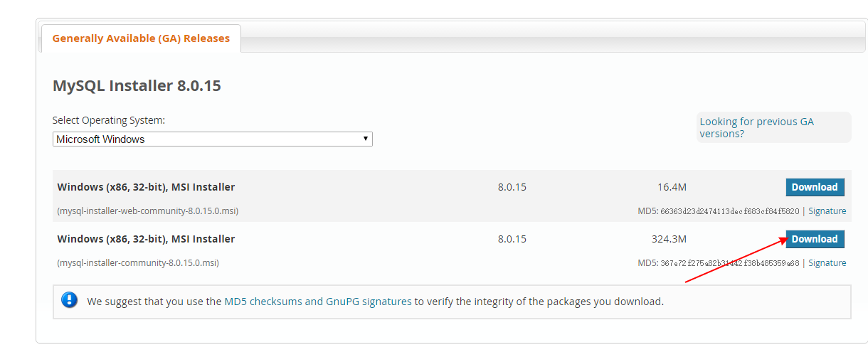Download the 324.3M community MSI installer
Viewport: 868px width, 362px height.
pyautogui.click(x=815, y=239)
